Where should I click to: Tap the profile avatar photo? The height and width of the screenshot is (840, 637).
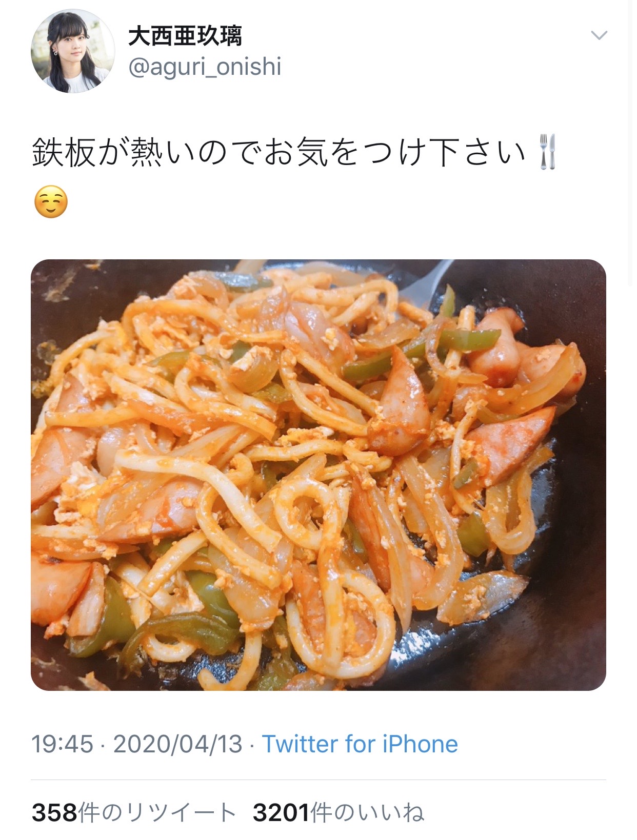tap(73, 51)
